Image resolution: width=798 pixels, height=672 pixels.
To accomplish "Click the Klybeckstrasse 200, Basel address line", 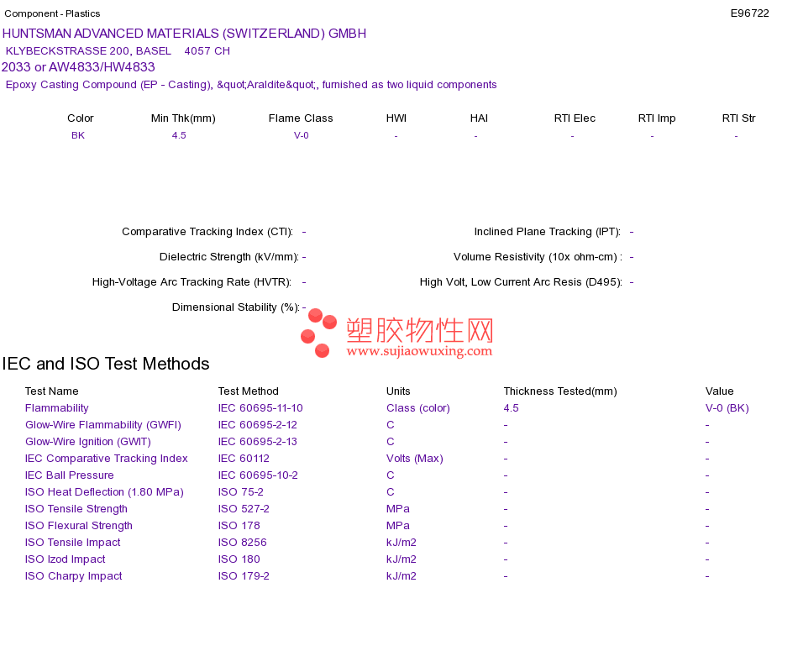I will [x=118, y=51].
